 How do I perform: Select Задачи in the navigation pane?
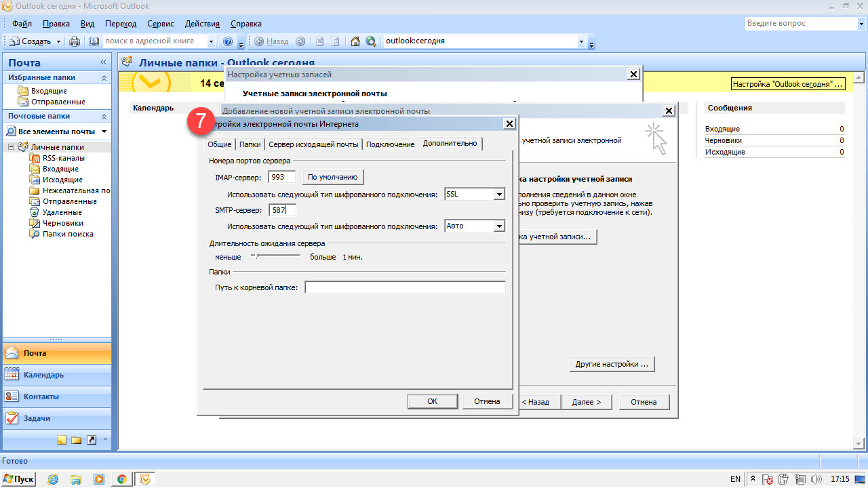pos(56,418)
